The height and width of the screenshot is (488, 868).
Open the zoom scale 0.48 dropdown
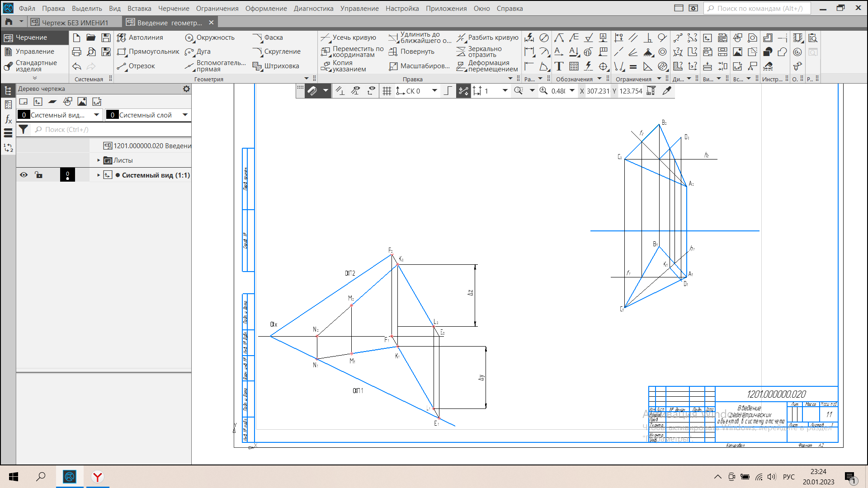(x=572, y=91)
